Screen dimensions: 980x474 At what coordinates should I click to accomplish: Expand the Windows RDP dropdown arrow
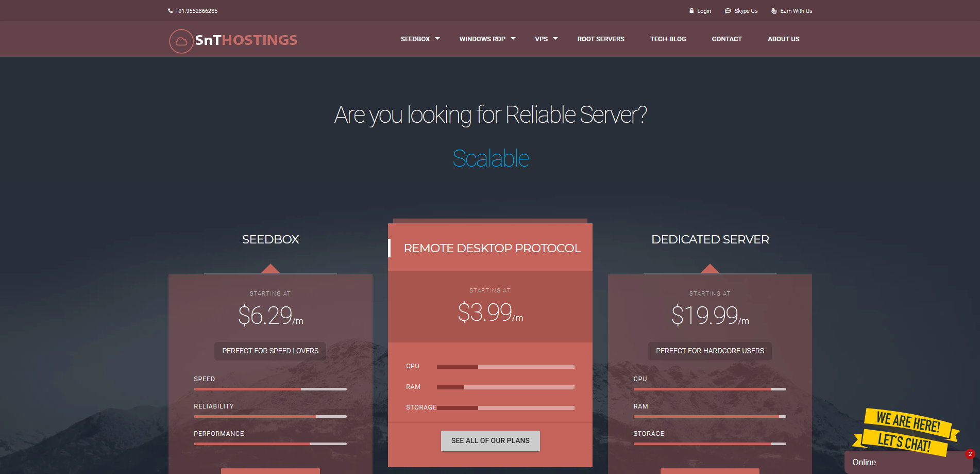pyautogui.click(x=513, y=39)
